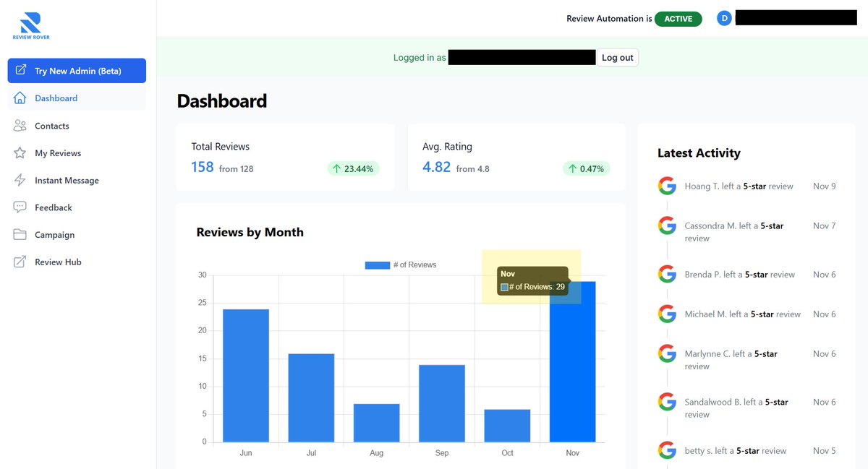Screen dimensions: 868x469
Task: Open My Reviews from the sidebar
Action: pyautogui.click(x=60, y=152)
